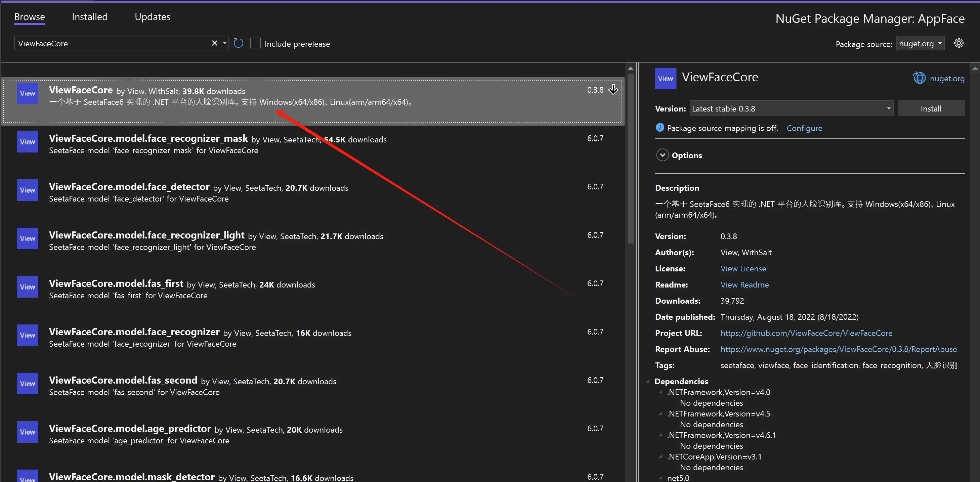This screenshot has width=980, height=482.
Task: Click the refresh search results icon
Action: [239, 43]
